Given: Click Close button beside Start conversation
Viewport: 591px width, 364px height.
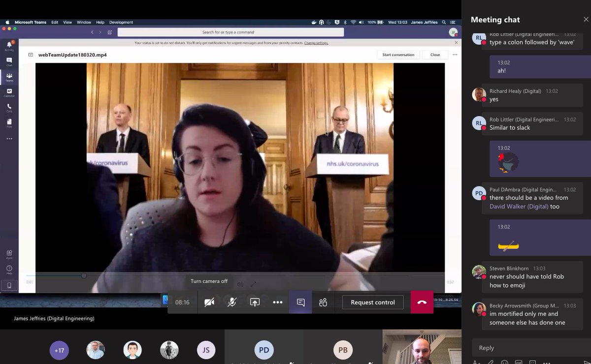Looking at the screenshot, I should click(435, 55).
